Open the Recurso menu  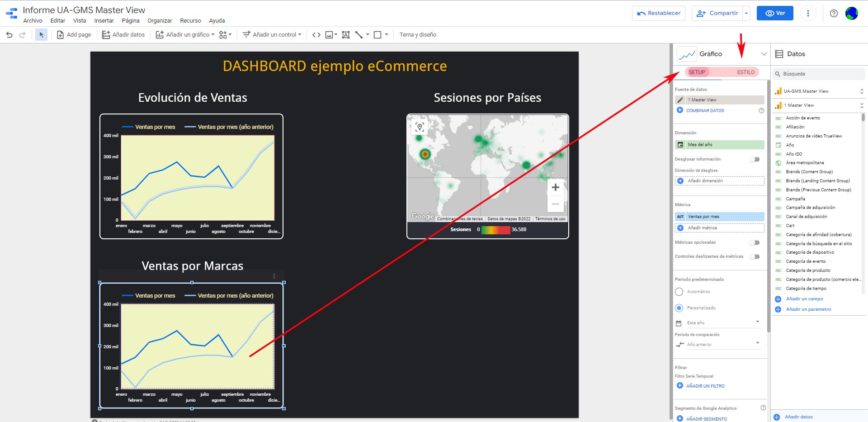click(x=190, y=21)
